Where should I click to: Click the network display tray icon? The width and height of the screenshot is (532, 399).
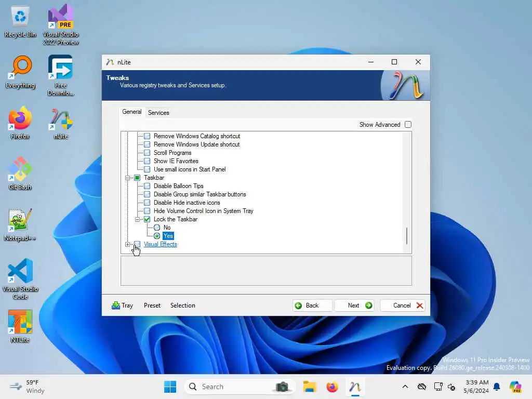click(x=438, y=387)
